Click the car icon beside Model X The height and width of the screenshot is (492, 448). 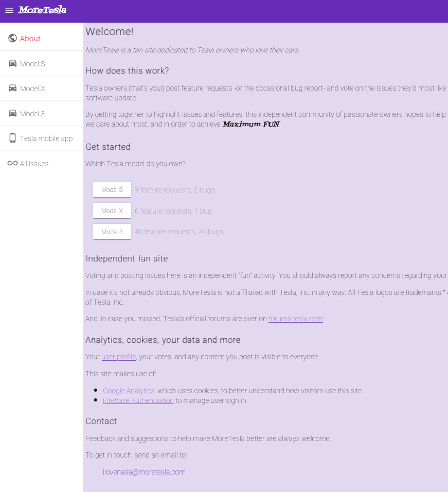click(x=12, y=88)
